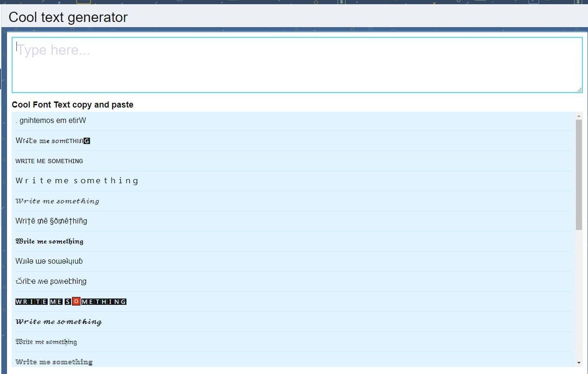Click the empty scrollbar track below the thumb
Screen dimensions: 588x374
pos(579,295)
